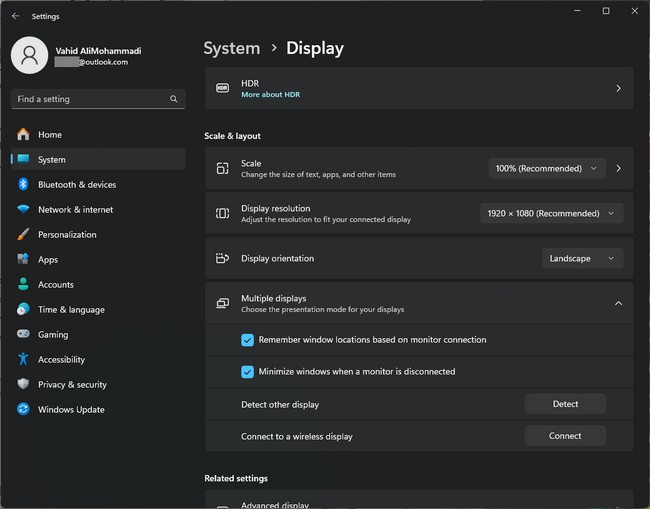Open Network & internet settings
This screenshot has width=650, height=509.
(98, 209)
